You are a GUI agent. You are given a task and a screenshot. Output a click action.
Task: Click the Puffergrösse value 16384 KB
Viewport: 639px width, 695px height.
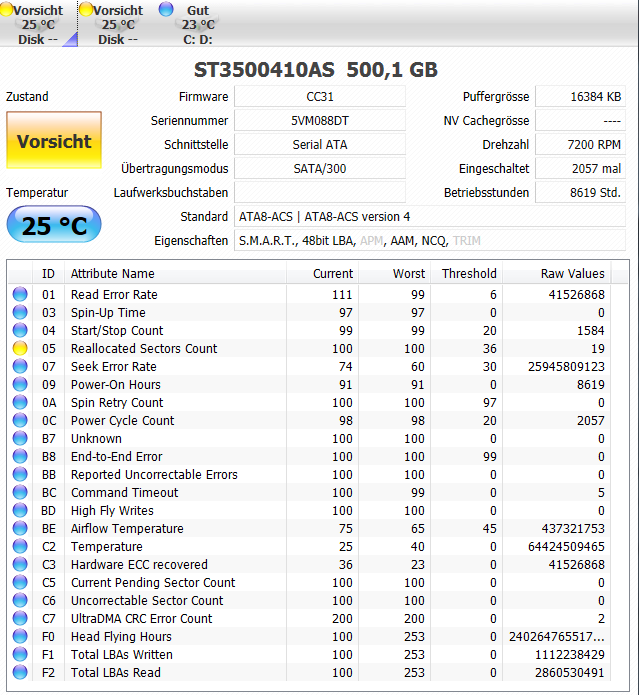point(580,97)
